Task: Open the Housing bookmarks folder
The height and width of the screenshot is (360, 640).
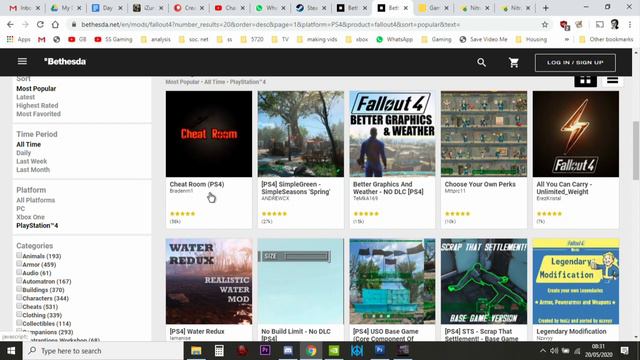Action: pyautogui.click(x=531, y=39)
